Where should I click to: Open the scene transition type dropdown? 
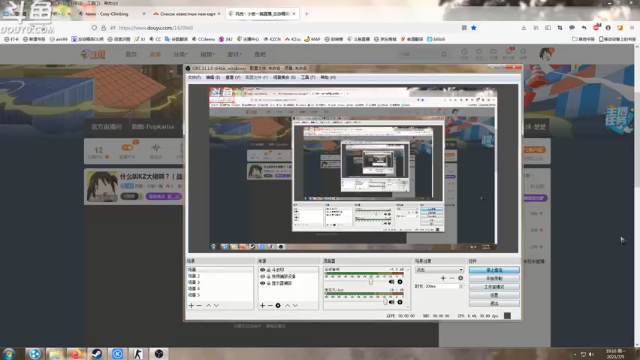pyautogui.click(x=439, y=270)
